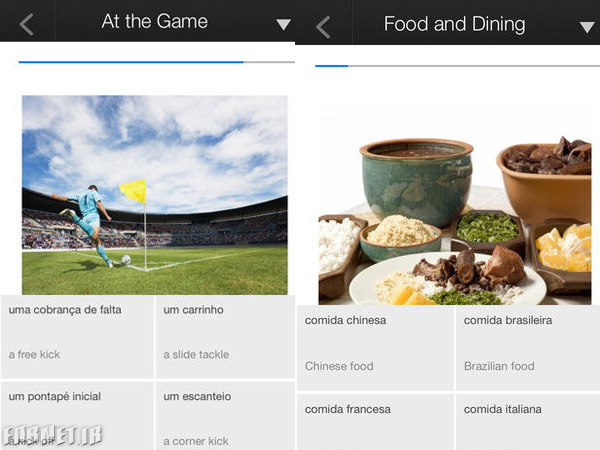Tap the soccer corner kick photo
This screenshot has width=600, height=450.
[x=155, y=195]
